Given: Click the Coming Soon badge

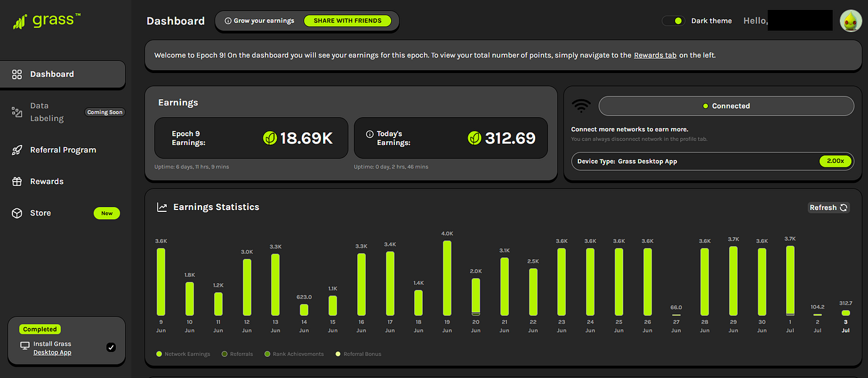Looking at the screenshot, I should click(x=105, y=113).
